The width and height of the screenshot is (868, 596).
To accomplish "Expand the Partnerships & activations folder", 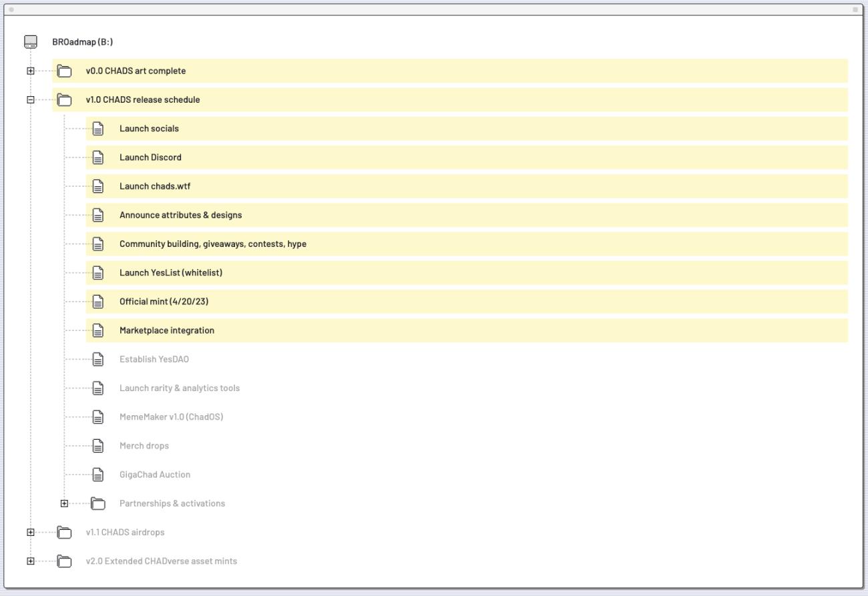I will pos(64,503).
